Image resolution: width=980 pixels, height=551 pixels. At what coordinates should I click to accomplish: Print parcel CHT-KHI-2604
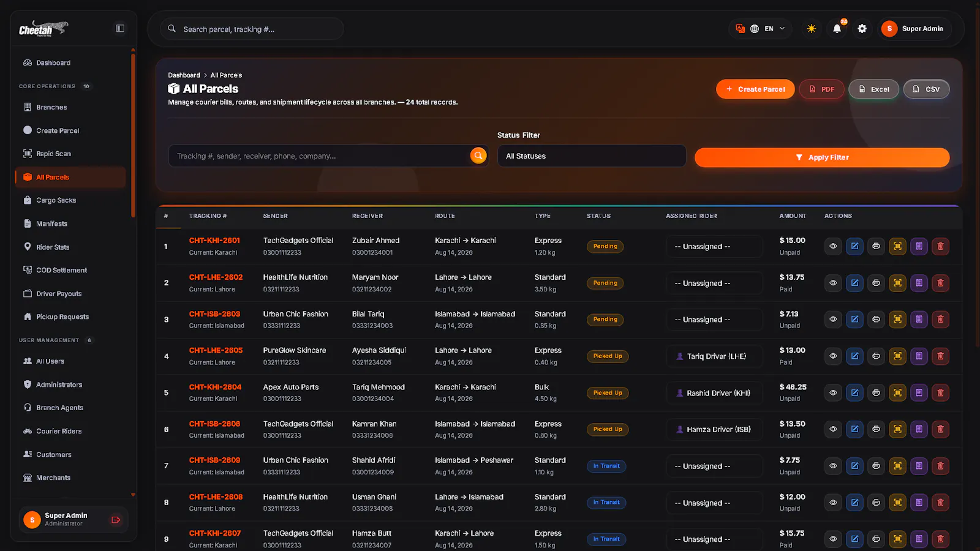[876, 392]
